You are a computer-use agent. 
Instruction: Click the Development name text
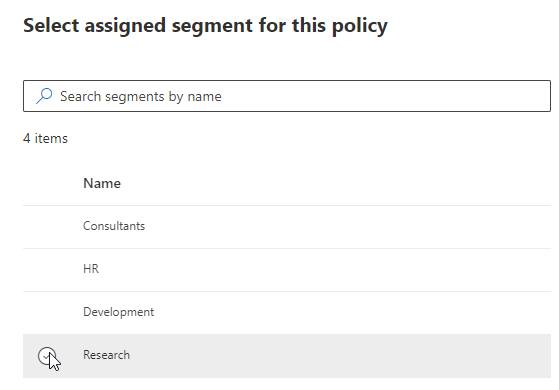118,312
